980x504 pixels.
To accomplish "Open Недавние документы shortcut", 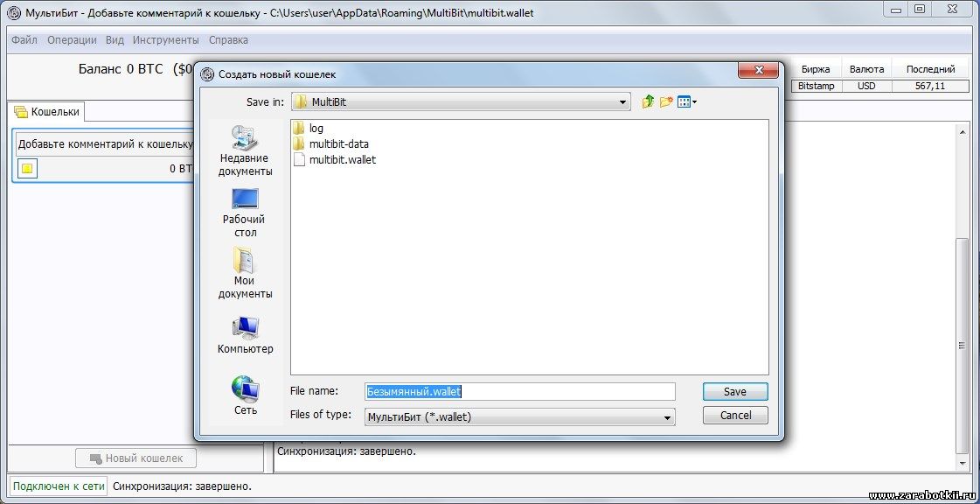I will click(245, 150).
